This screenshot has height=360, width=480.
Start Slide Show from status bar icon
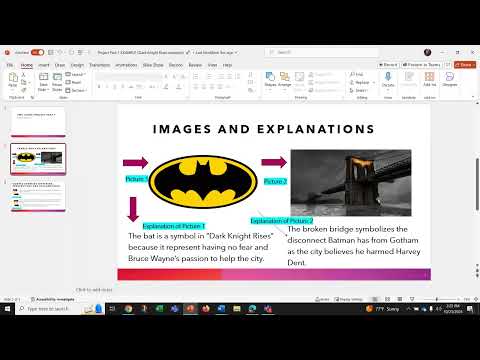tap(412, 299)
